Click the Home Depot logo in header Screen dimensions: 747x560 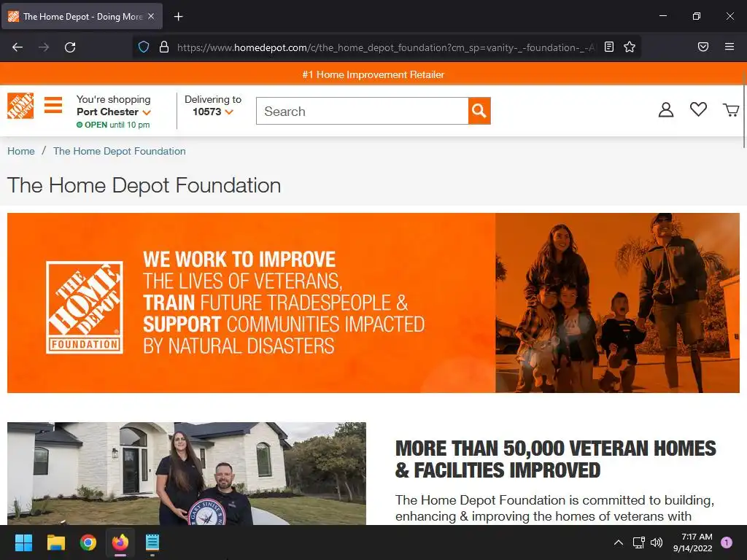[x=20, y=106]
